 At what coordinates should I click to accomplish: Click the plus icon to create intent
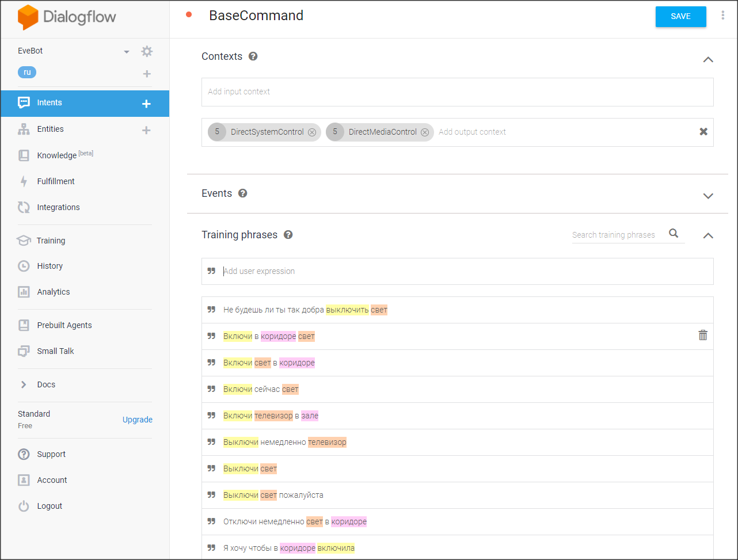[x=146, y=104]
